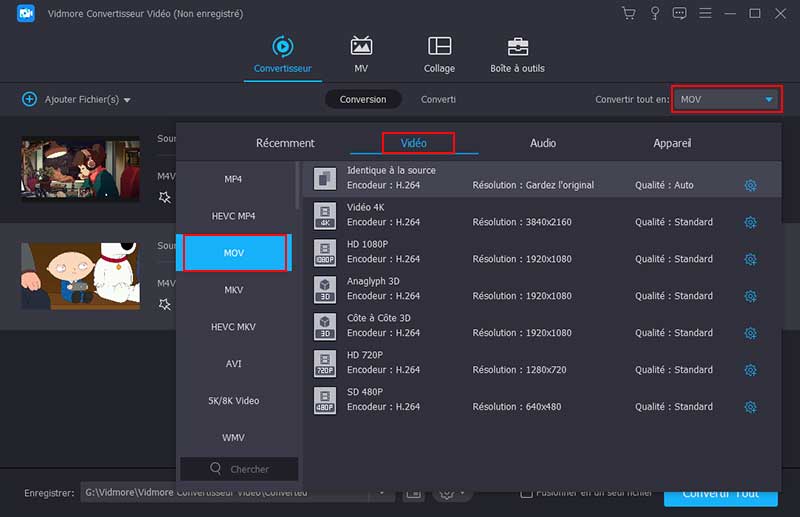Choose 5K/8K Video in the format list
800x517 pixels.
click(x=233, y=401)
